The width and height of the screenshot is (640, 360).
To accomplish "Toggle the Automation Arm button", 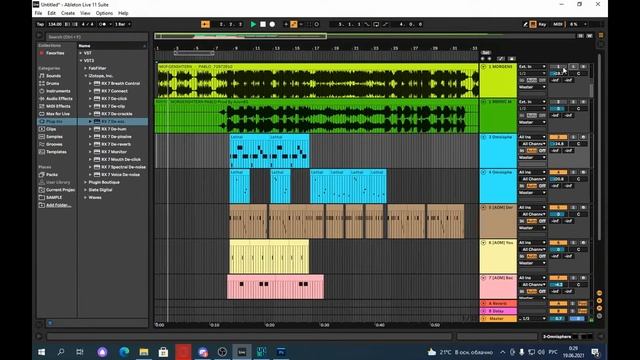I will [293, 24].
